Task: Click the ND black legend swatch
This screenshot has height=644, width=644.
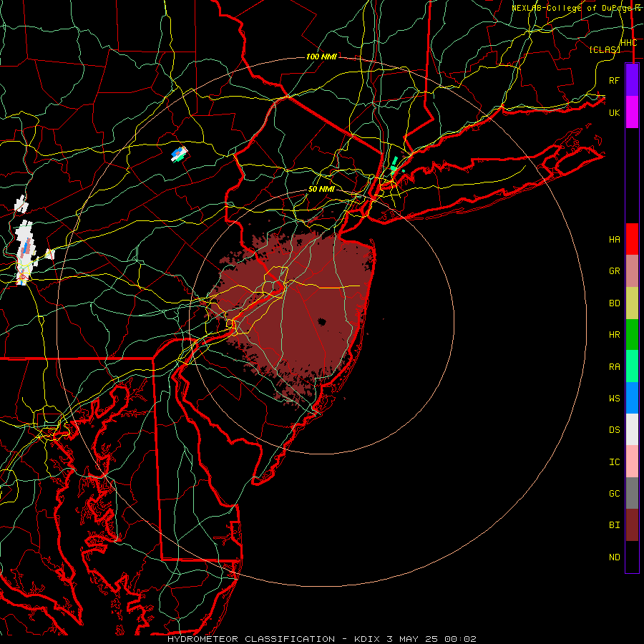Action: click(x=632, y=557)
